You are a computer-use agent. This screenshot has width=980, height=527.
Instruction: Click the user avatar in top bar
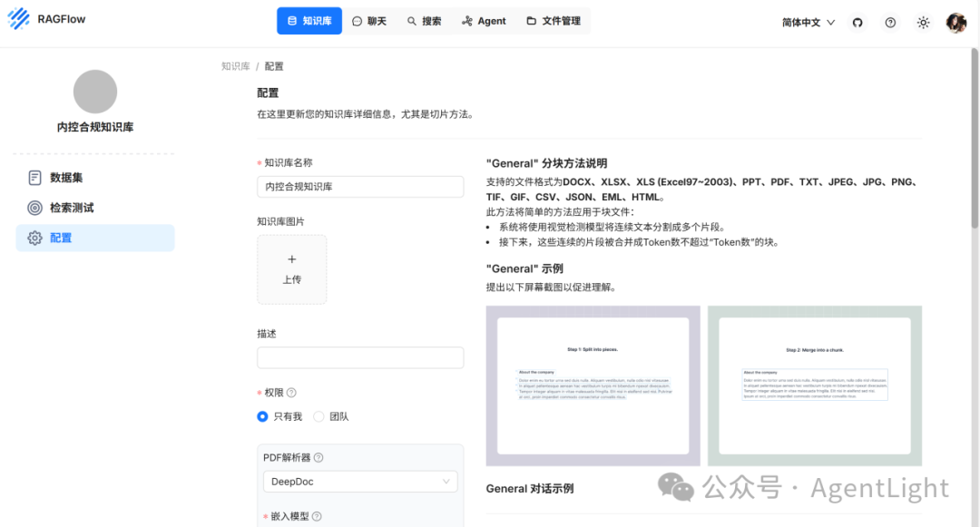click(x=955, y=22)
